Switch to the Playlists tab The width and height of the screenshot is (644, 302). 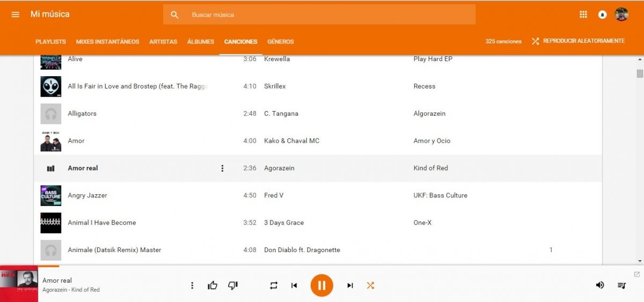click(51, 41)
